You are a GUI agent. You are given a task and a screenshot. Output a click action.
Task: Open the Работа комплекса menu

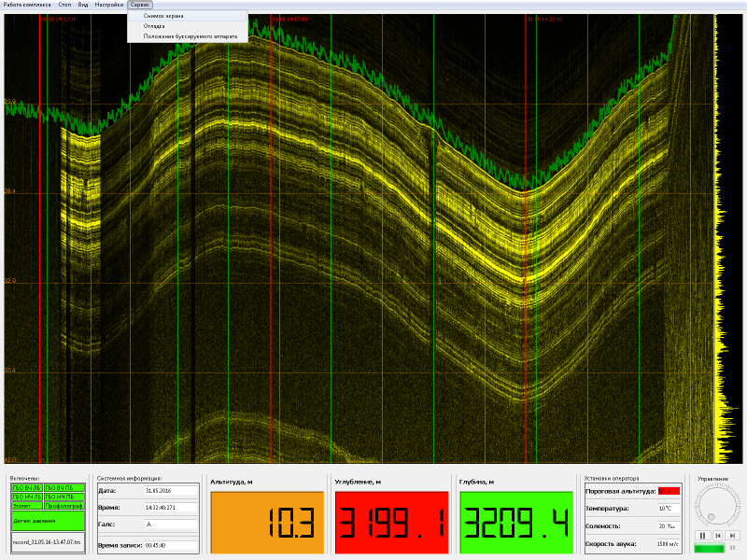[27, 5]
